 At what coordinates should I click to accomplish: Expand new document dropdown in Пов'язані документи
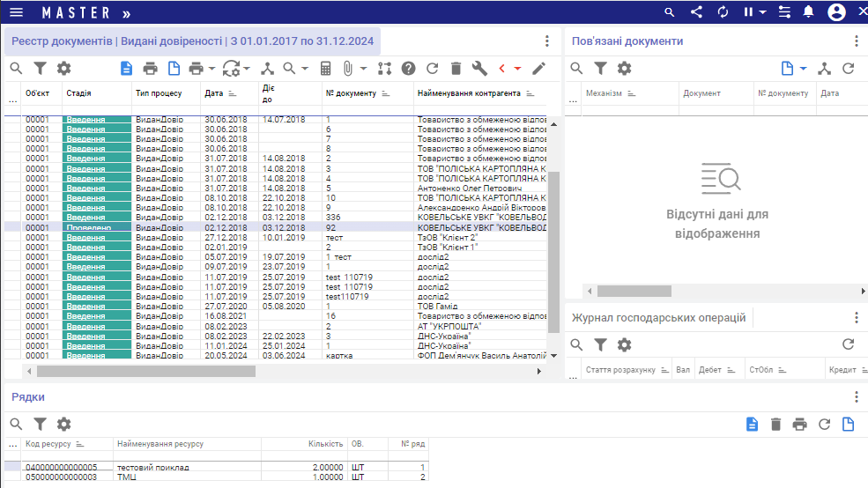pos(803,68)
